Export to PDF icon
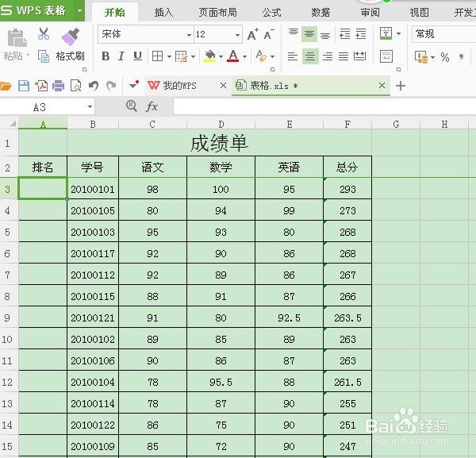The image size is (476, 458). pyautogui.click(x=41, y=86)
